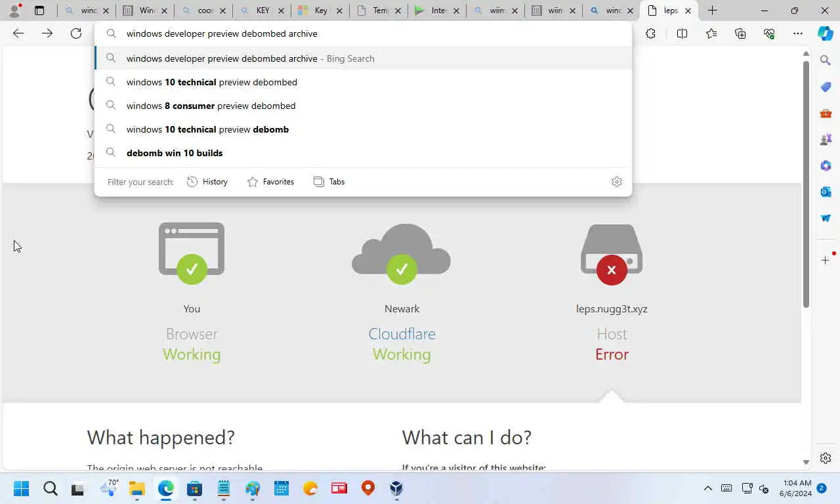This screenshot has width=840, height=504.
Task: Click the 'What happened?' heading
Action: click(x=161, y=437)
